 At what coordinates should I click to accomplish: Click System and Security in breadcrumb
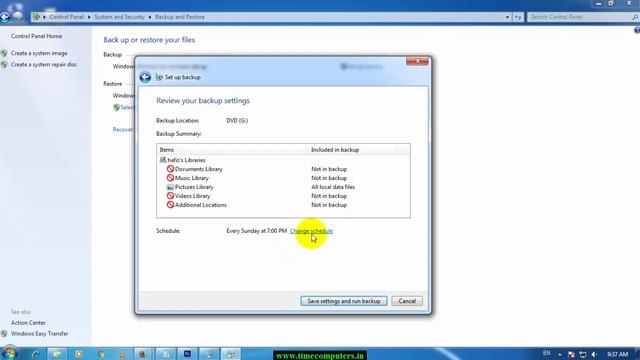119,17
